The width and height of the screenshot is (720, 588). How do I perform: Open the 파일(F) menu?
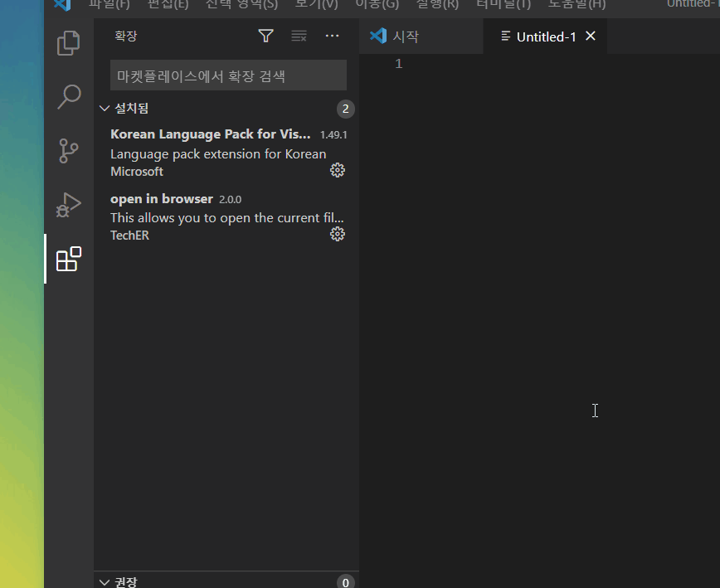(109, 5)
